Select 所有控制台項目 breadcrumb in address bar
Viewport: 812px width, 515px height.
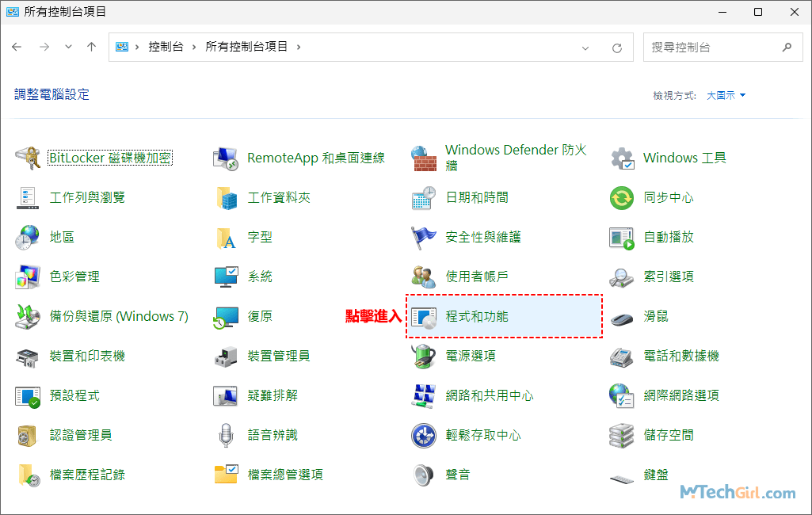pyautogui.click(x=246, y=47)
